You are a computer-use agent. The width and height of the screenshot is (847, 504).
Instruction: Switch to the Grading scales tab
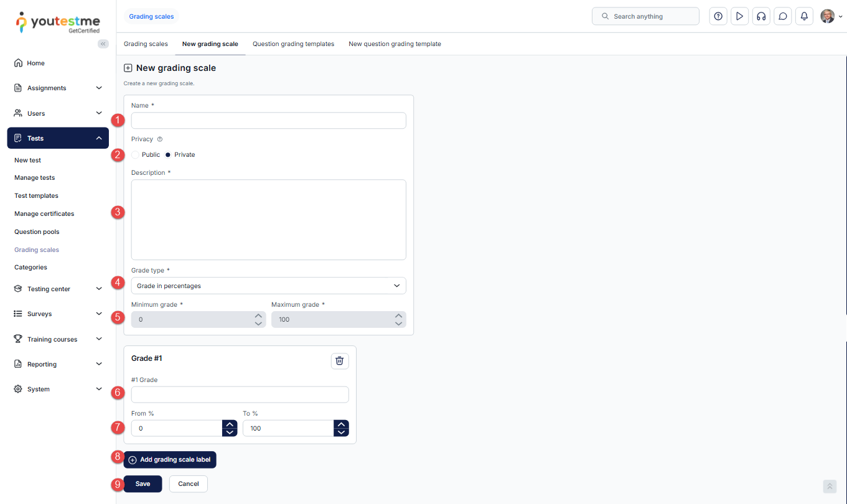(146, 44)
